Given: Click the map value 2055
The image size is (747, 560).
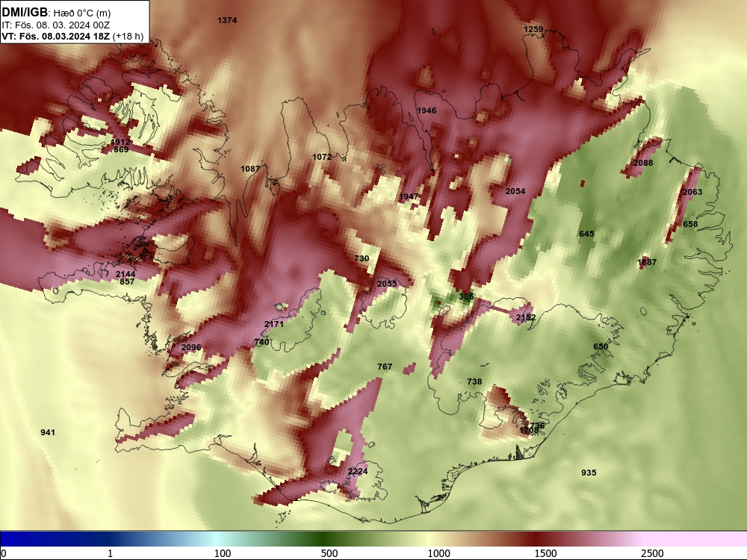Looking at the screenshot, I should coord(387,283).
